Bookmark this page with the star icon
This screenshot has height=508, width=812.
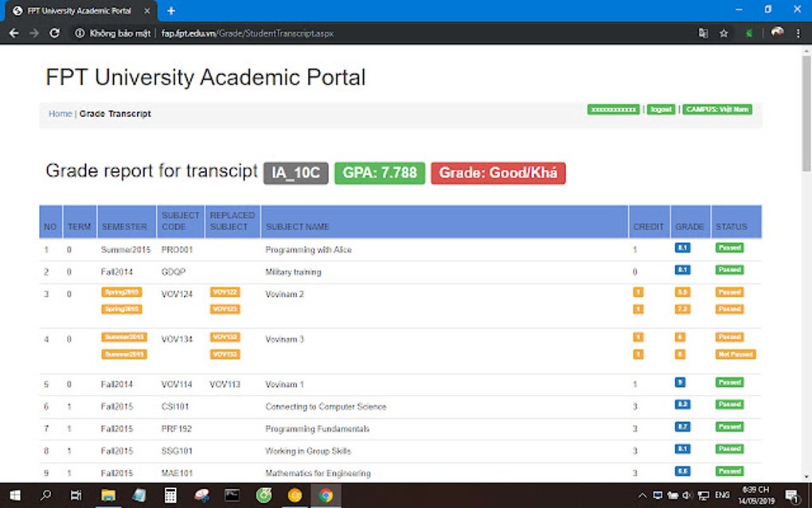724,33
